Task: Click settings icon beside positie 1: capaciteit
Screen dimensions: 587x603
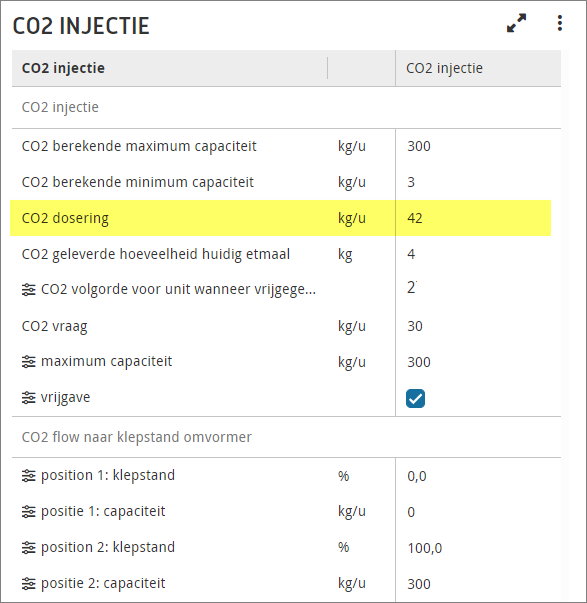Action: pos(29,512)
